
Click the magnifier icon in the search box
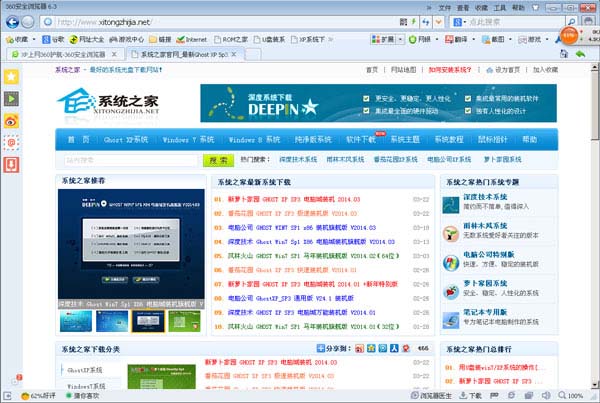click(570, 21)
